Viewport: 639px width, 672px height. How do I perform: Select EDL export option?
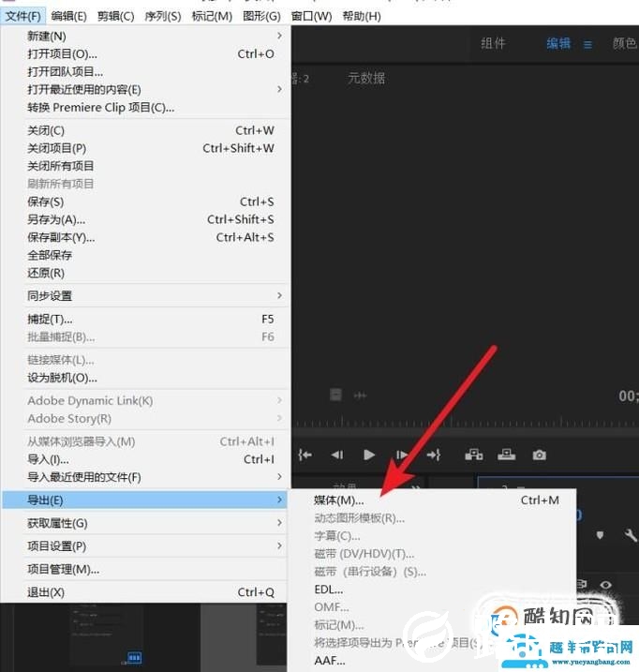(x=433, y=590)
